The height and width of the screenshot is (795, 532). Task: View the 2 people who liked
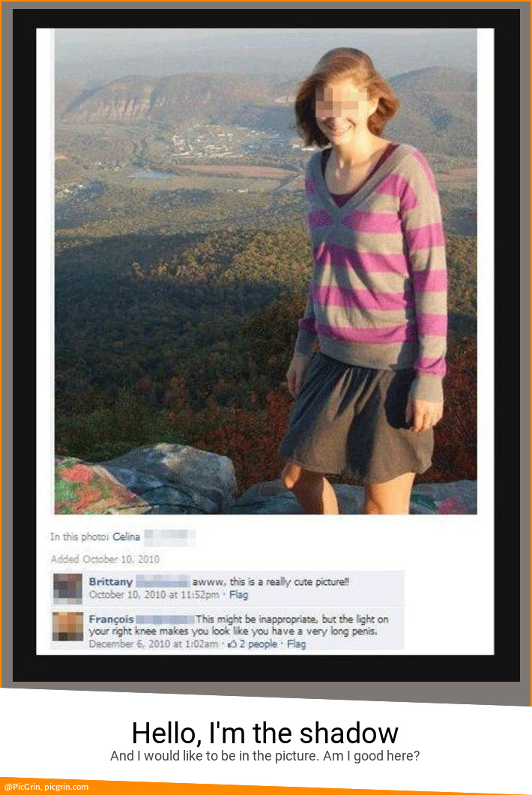(x=259, y=644)
